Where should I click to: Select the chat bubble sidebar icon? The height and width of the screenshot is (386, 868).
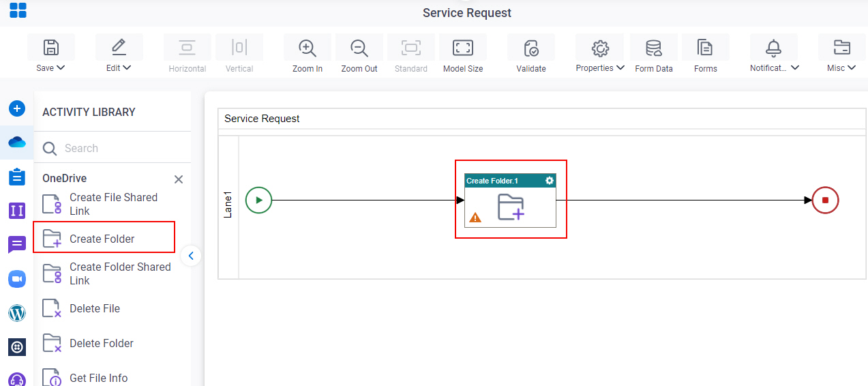click(x=17, y=245)
